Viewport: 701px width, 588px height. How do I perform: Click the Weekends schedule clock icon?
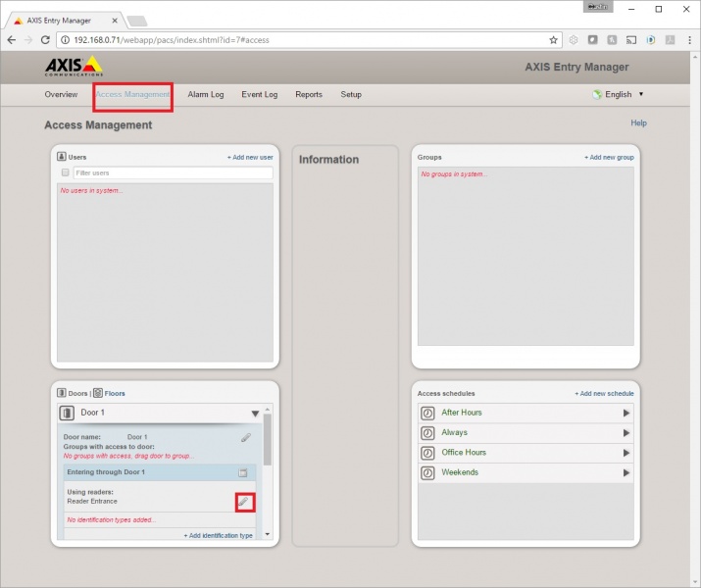[x=427, y=472]
